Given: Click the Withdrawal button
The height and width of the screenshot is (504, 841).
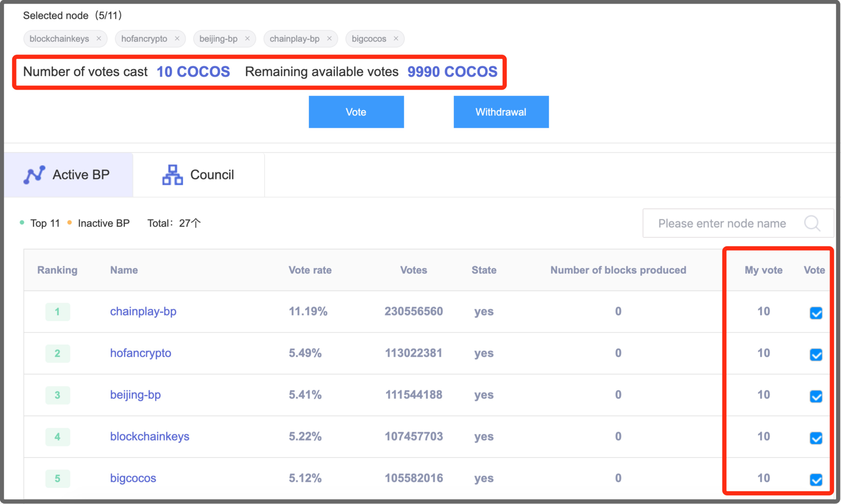Looking at the screenshot, I should (501, 112).
